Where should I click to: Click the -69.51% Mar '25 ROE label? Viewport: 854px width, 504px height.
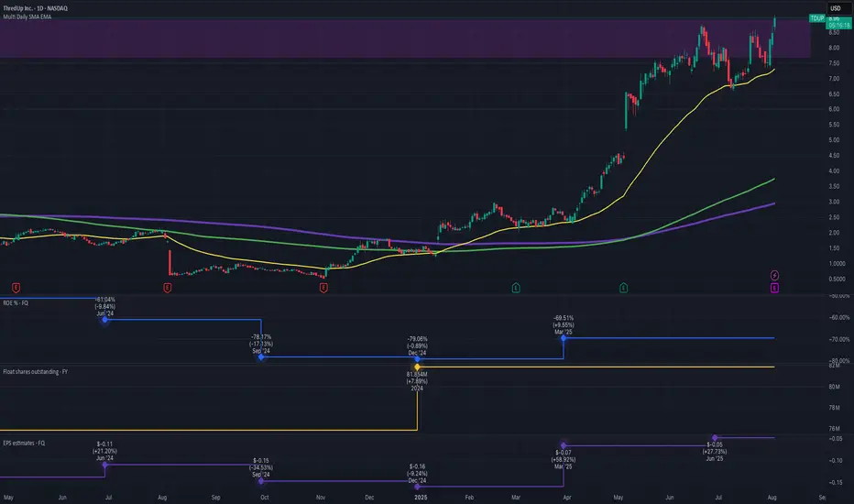[564, 324]
